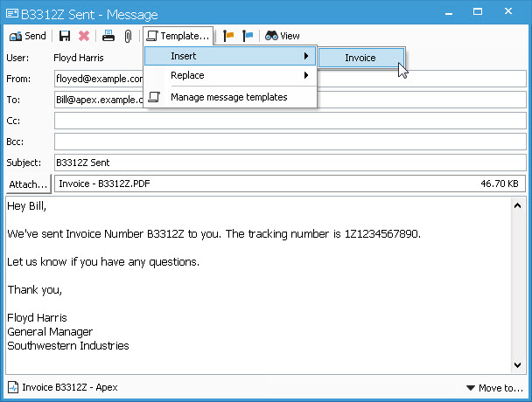This screenshot has width=532, height=402.
Task: Set the orange flag on message
Action: click(x=228, y=36)
